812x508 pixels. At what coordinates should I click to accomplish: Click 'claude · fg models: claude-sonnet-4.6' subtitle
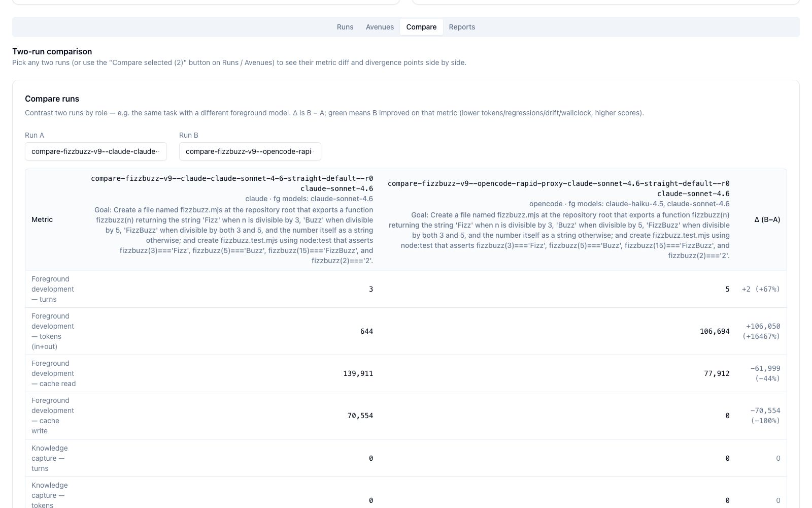click(309, 199)
